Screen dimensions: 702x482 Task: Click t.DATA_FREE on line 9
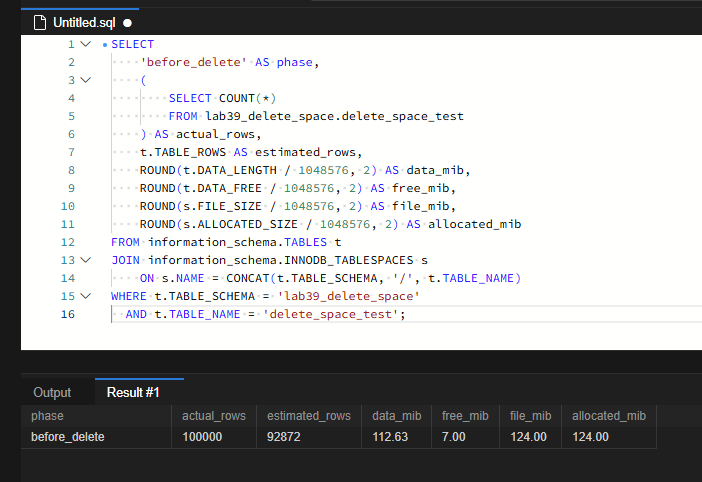click(x=223, y=188)
